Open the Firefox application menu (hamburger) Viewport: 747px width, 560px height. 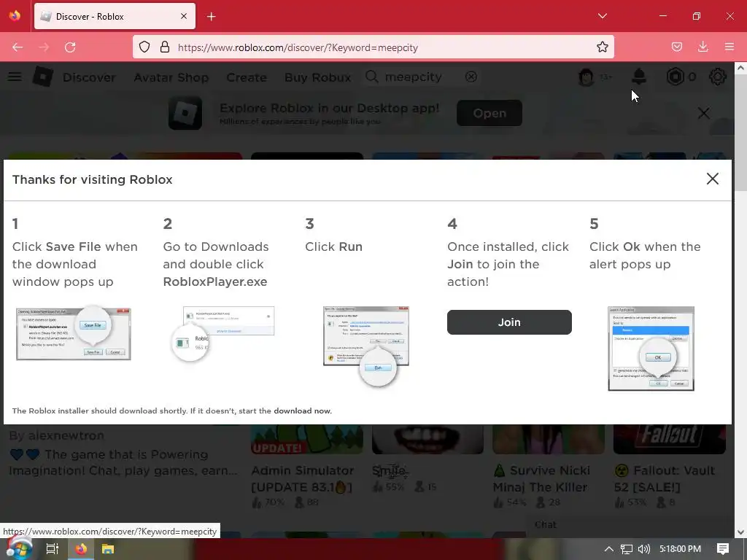[729, 47]
